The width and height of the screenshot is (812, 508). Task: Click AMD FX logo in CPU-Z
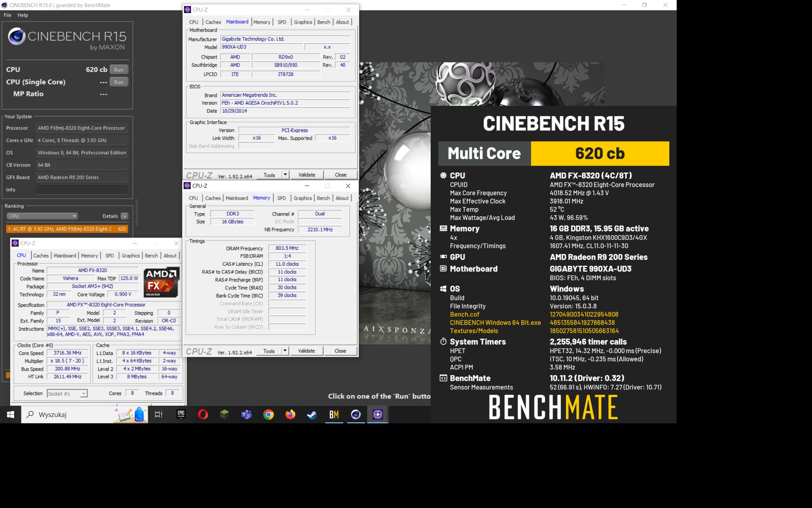pyautogui.click(x=162, y=282)
